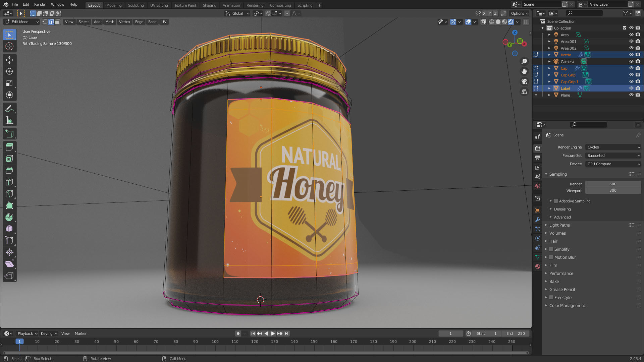Click the Options button in viewport header
The width and height of the screenshot is (644, 362).
coord(520,13)
